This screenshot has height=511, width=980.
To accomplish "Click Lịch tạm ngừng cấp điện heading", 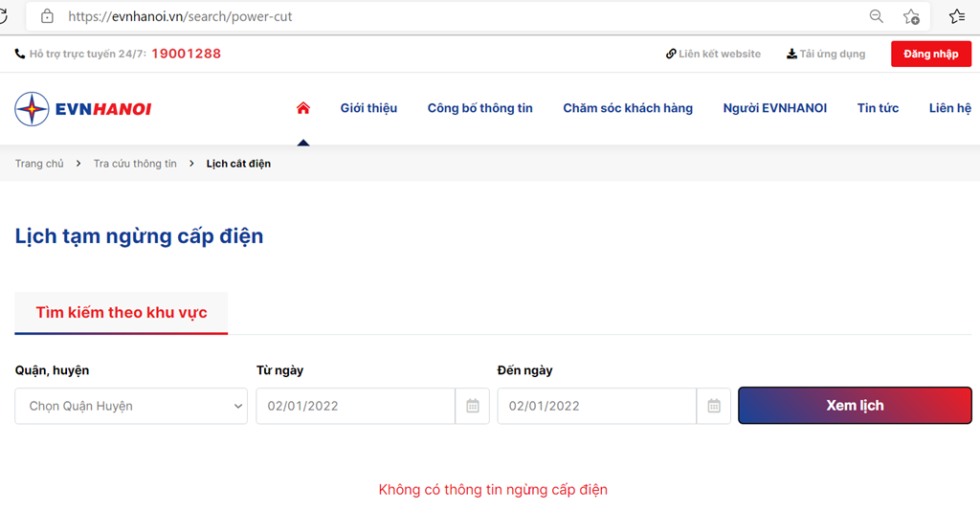I will pos(140,236).
